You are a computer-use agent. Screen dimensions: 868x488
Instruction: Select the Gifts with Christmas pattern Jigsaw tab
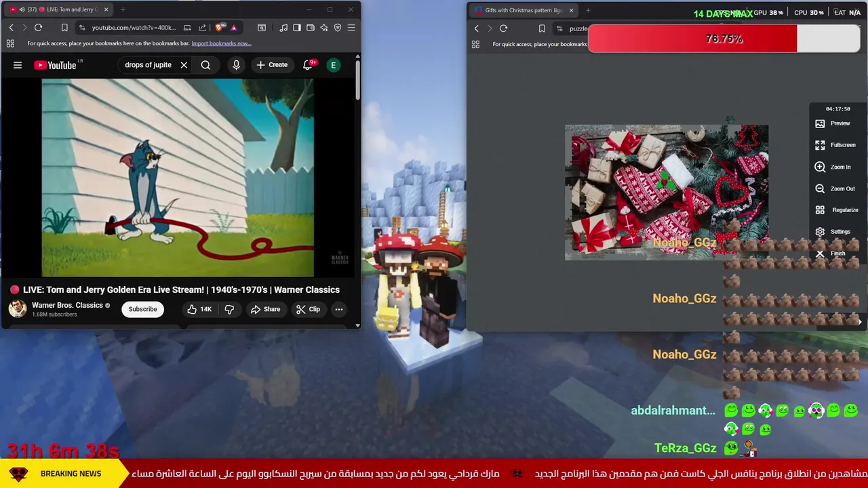[x=524, y=10]
